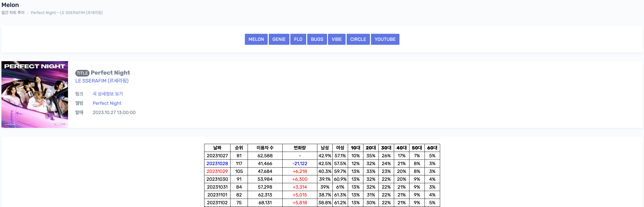The image size is (644, 207).
Task: Open the FLO chart button
Action: click(x=298, y=39)
